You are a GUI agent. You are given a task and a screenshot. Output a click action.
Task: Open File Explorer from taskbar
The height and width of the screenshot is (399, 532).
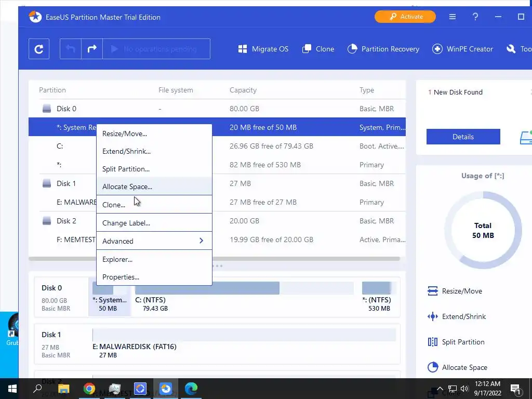63,389
